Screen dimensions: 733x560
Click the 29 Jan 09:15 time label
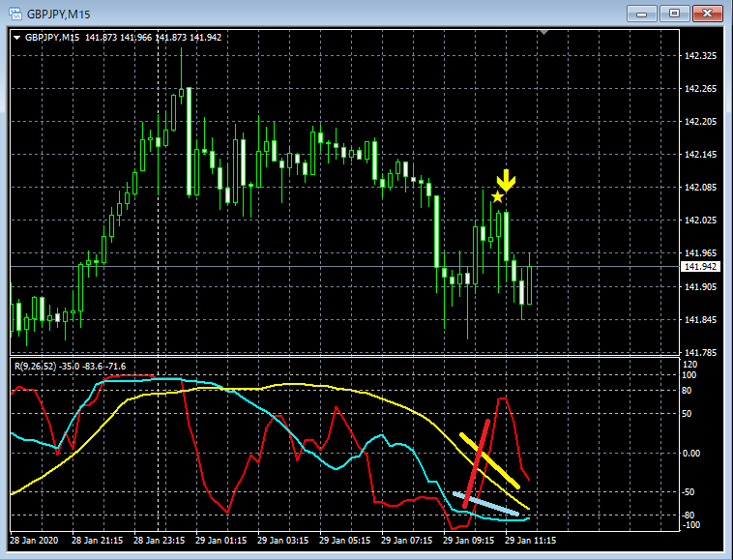click(468, 541)
